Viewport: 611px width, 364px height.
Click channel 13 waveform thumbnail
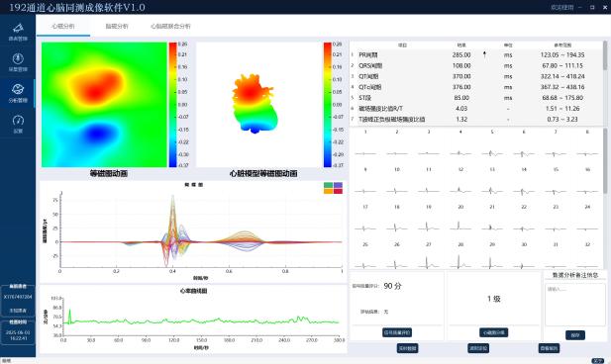[x=492, y=191]
